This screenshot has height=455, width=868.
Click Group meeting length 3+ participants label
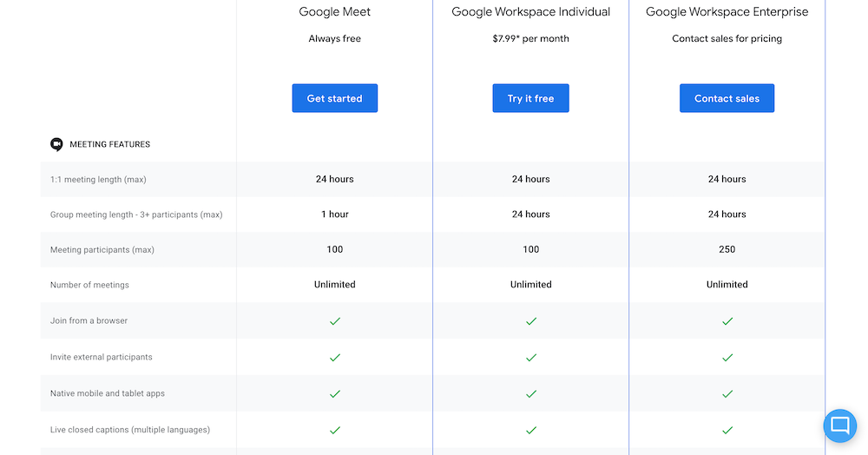point(136,214)
